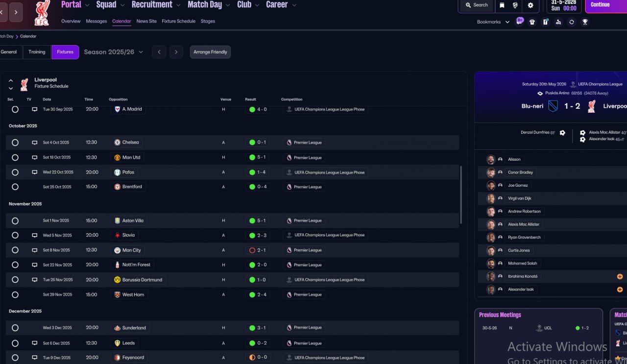Viewport: 627px width, 364px height.
Task: Click the substitution icon beside Alexander Isak
Action: coord(620,290)
